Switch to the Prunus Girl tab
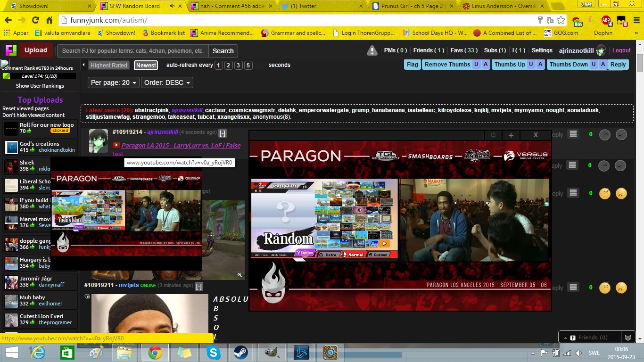 coord(412,6)
